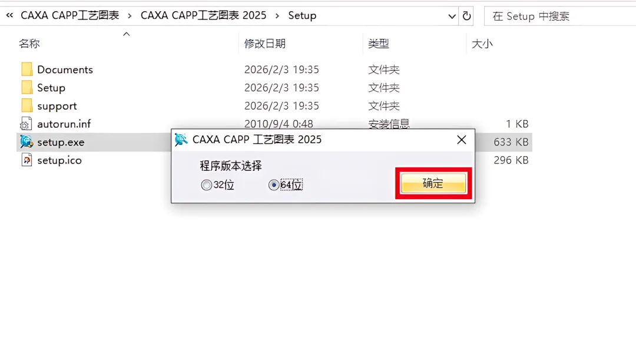This screenshot has width=636, height=364.
Task: Click the refresh icon beside address bar
Action: 466,16
